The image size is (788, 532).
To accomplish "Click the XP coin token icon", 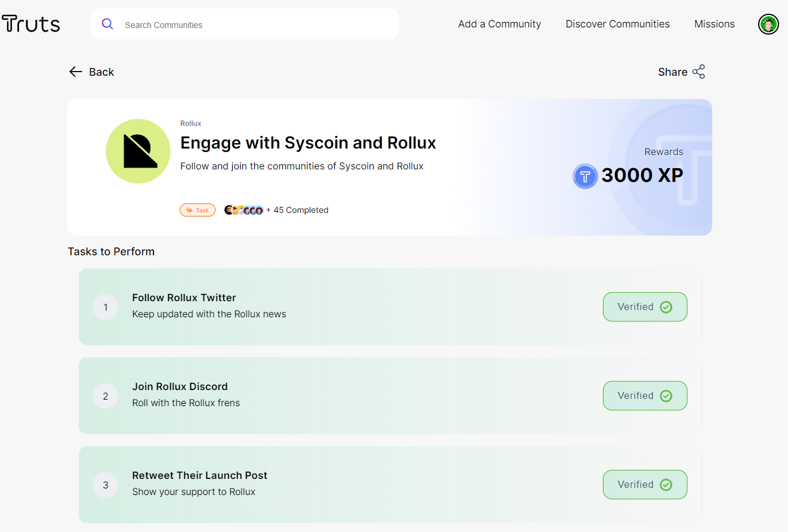I will 585,176.
